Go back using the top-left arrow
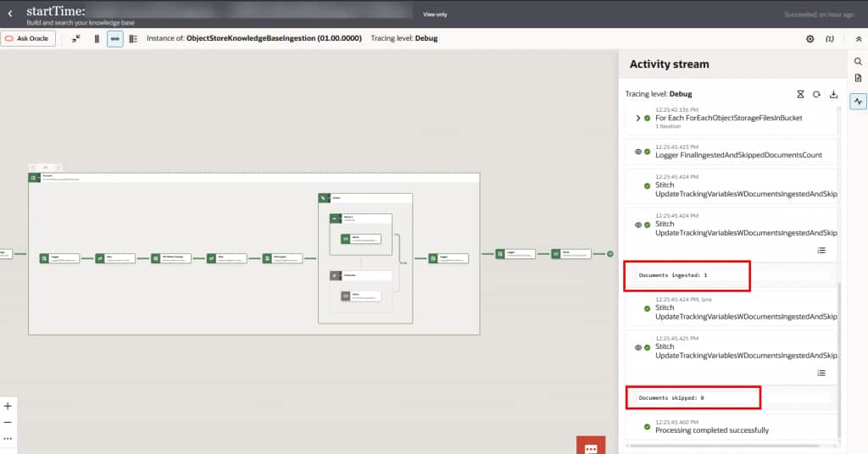Screen dimensions: 868x454 click(10, 14)
